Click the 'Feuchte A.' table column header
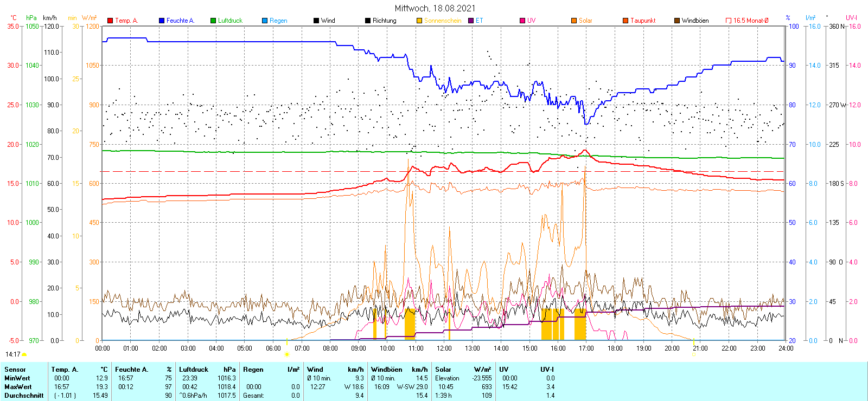This screenshot has width=868, height=401. [x=131, y=370]
